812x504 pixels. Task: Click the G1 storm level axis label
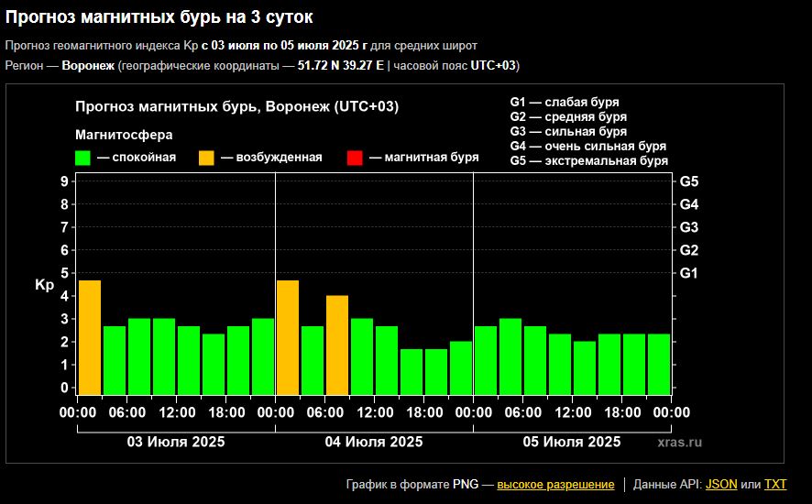point(689,273)
